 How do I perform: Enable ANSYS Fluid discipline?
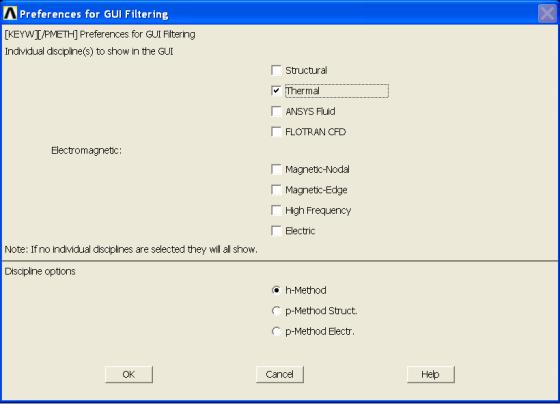[x=276, y=111]
